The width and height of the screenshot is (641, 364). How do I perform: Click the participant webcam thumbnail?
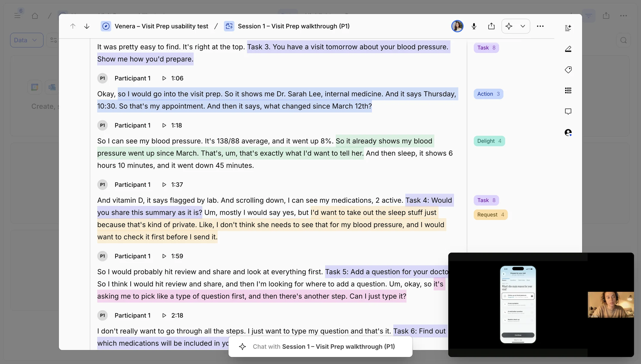[611, 305]
